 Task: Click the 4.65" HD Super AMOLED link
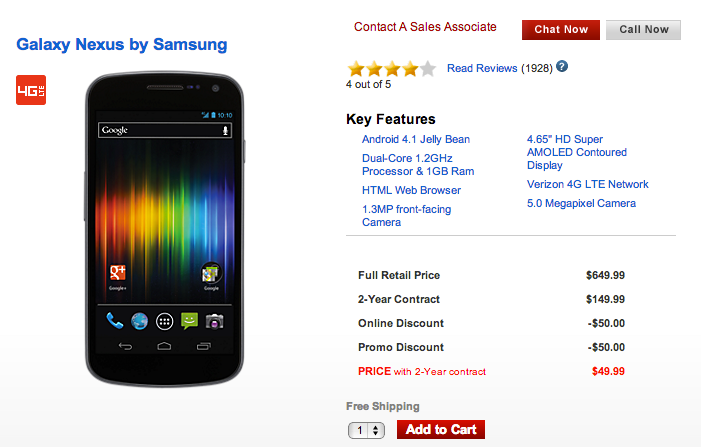point(577,152)
